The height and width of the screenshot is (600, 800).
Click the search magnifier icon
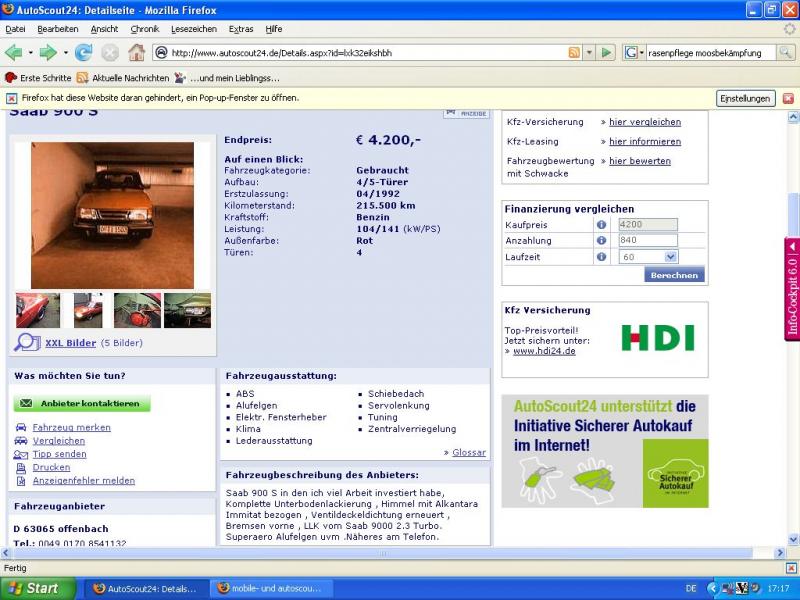785,53
